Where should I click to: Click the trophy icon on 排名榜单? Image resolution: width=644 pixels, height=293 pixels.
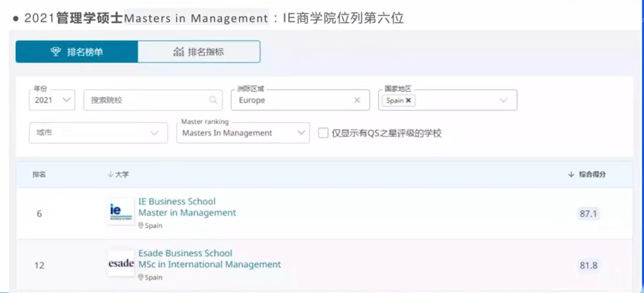click(x=55, y=52)
